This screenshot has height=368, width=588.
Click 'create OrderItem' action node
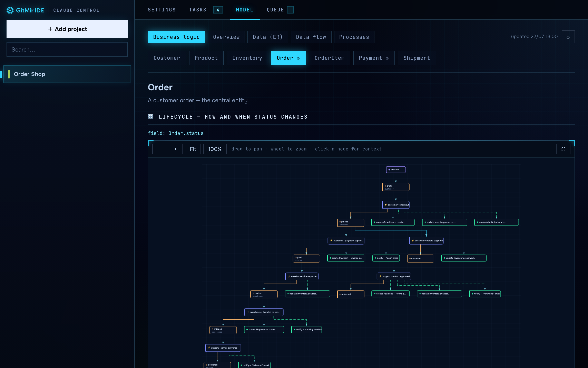click(393, 222)
